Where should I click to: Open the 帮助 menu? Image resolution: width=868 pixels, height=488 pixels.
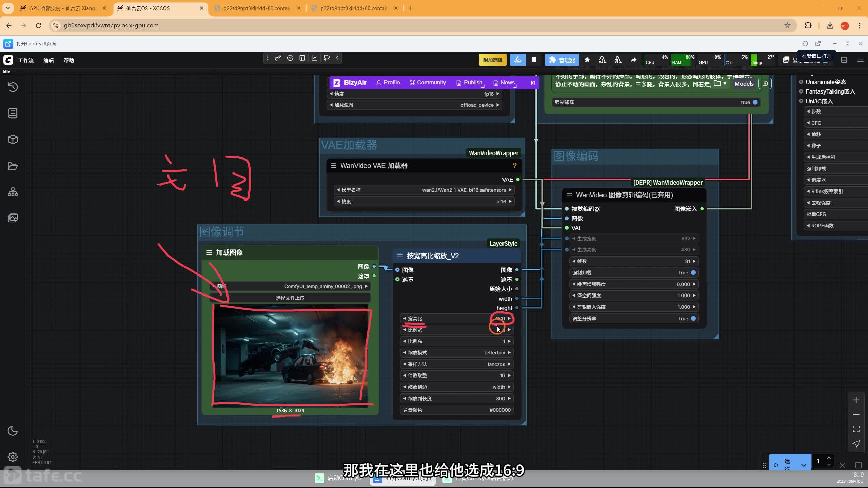point(69,60)
